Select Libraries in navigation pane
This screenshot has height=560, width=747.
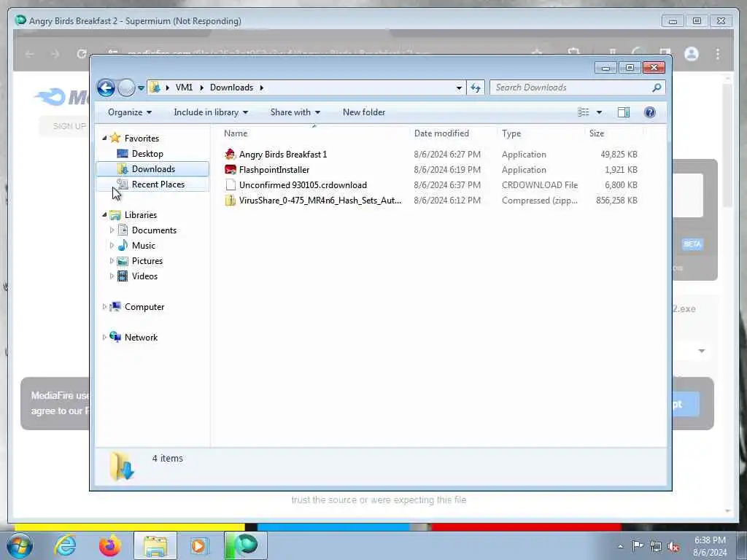click(x=141, y=215)
